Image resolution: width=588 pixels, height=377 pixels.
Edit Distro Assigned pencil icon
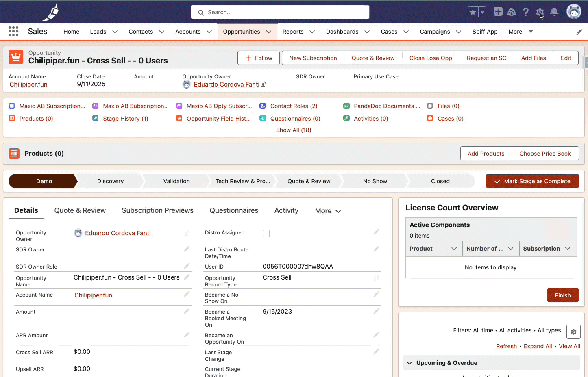coord(376,232)
